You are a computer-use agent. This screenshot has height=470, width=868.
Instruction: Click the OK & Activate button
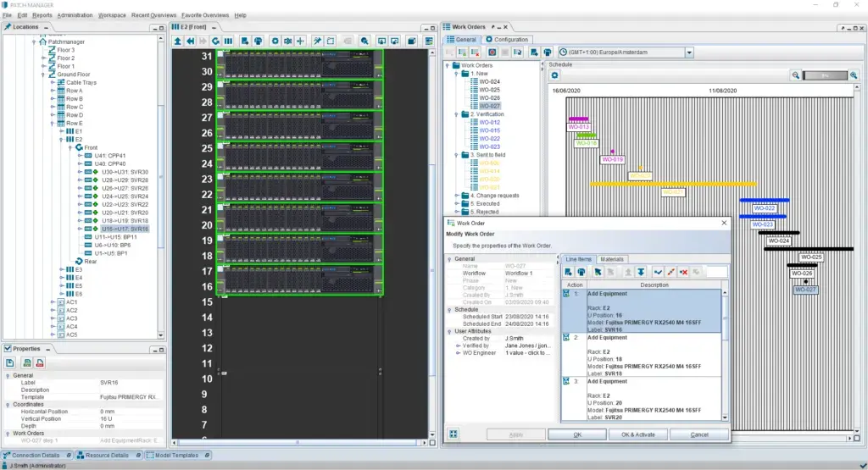coord(637,434)
